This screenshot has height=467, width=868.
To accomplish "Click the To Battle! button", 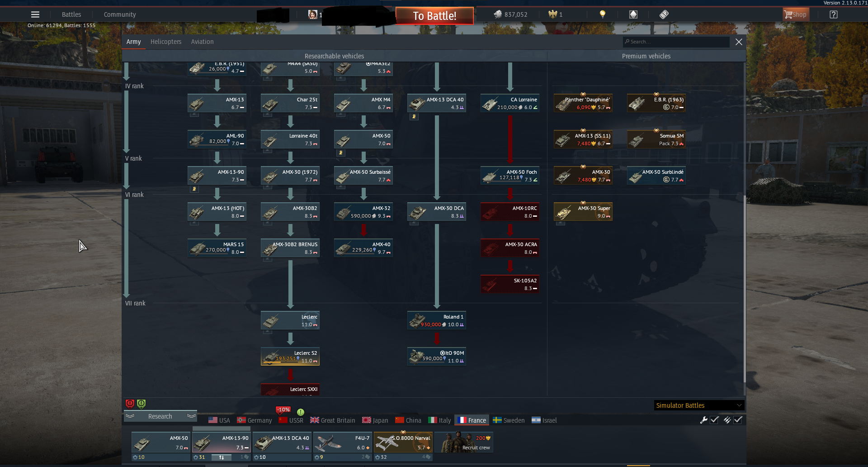I will click(x=434, y=16).
